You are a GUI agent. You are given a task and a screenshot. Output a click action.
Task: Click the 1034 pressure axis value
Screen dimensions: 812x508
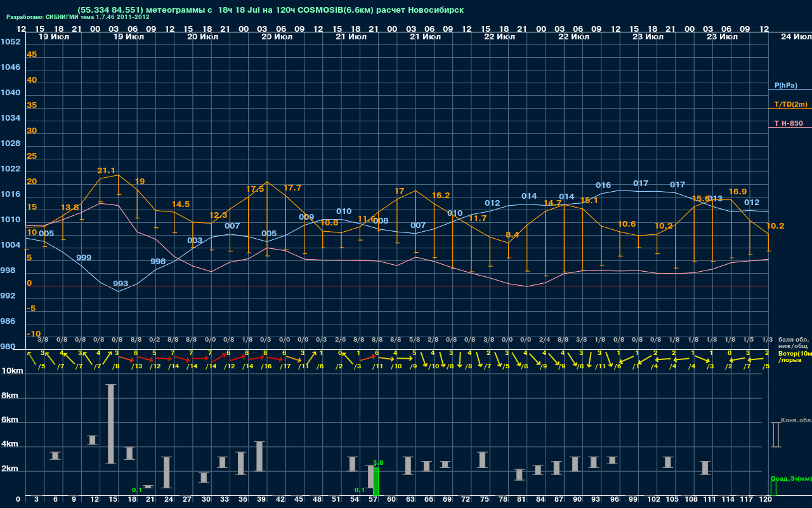[10, 118]
